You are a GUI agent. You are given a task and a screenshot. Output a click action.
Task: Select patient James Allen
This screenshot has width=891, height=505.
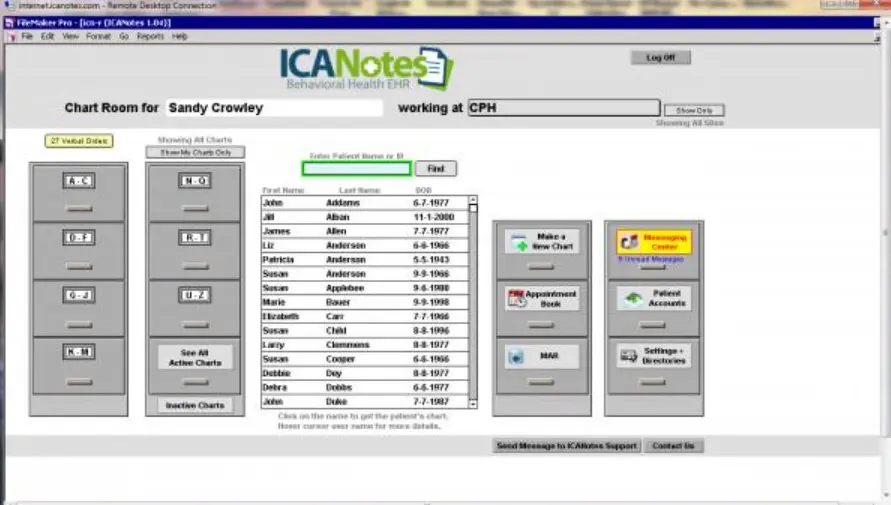(365, 231)
